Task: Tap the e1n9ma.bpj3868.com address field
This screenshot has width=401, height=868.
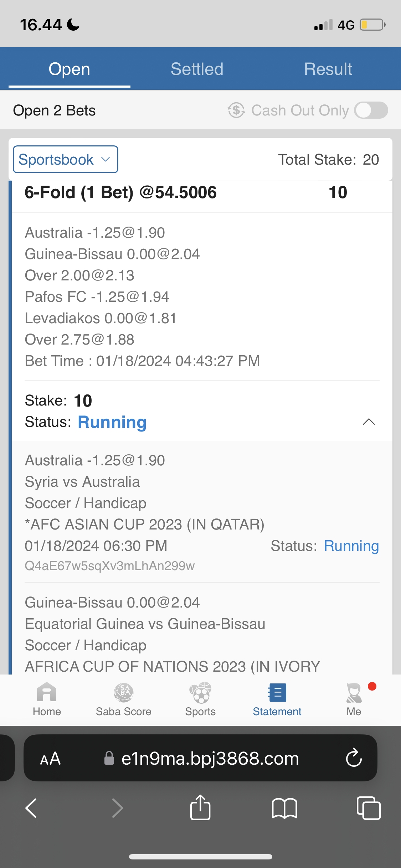Action: [x=210, y=758]
